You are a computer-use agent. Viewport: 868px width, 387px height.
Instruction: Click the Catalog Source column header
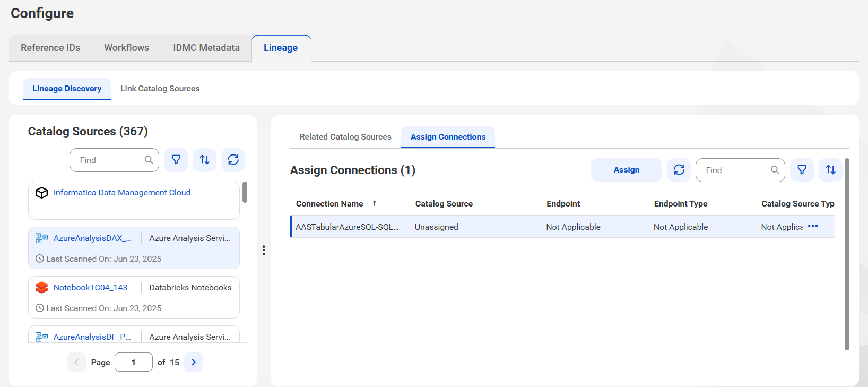click(x=444, y=204)
